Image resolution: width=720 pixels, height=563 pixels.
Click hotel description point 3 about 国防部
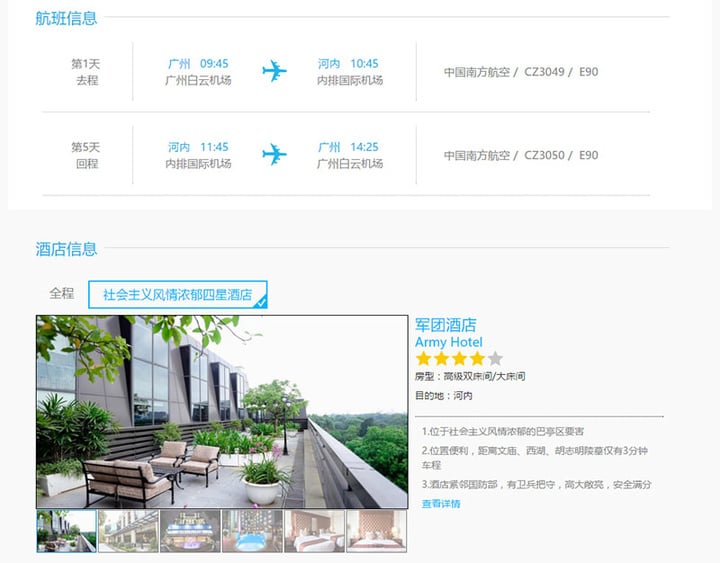pos(536,484)
